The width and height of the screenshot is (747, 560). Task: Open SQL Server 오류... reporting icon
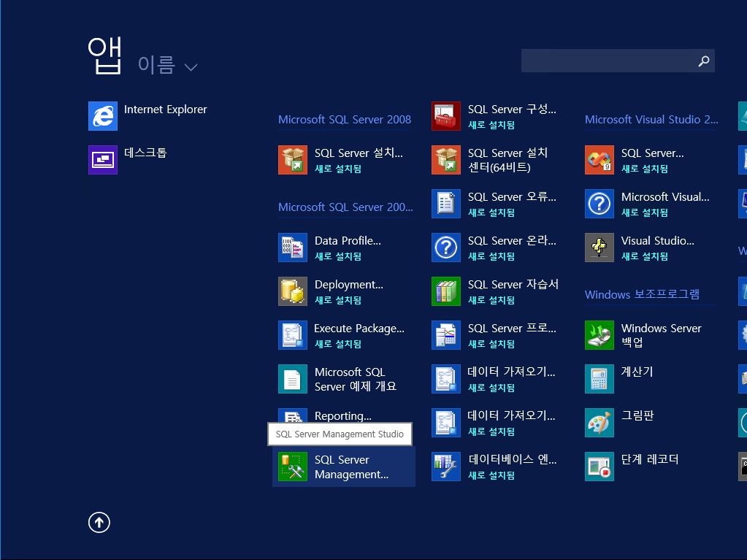tap(446, 203)
